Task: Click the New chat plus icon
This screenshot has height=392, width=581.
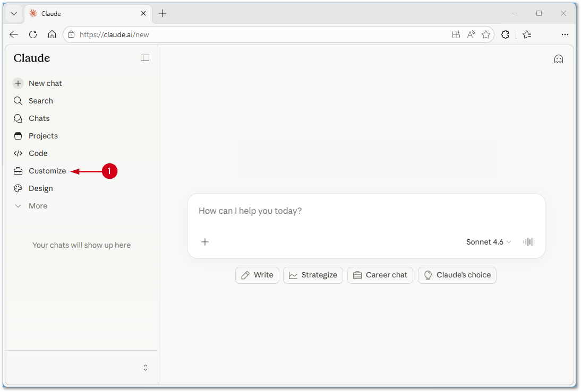Action: [x=18, y=83]
